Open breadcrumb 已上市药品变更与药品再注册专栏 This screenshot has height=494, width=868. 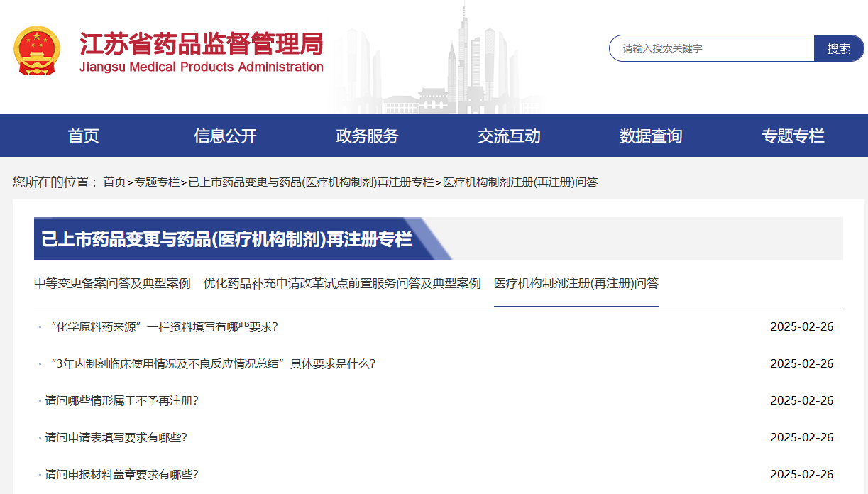311,182
